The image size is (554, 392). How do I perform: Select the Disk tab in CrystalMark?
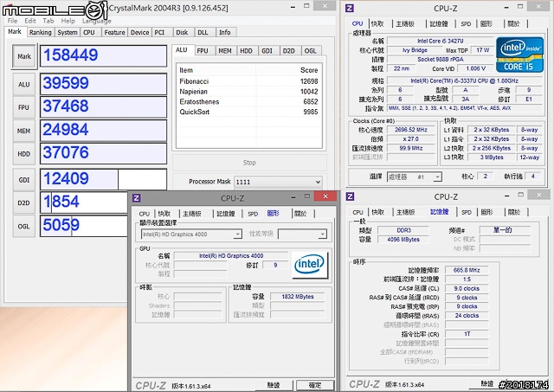pyautogui.click(x=182, y=33)
